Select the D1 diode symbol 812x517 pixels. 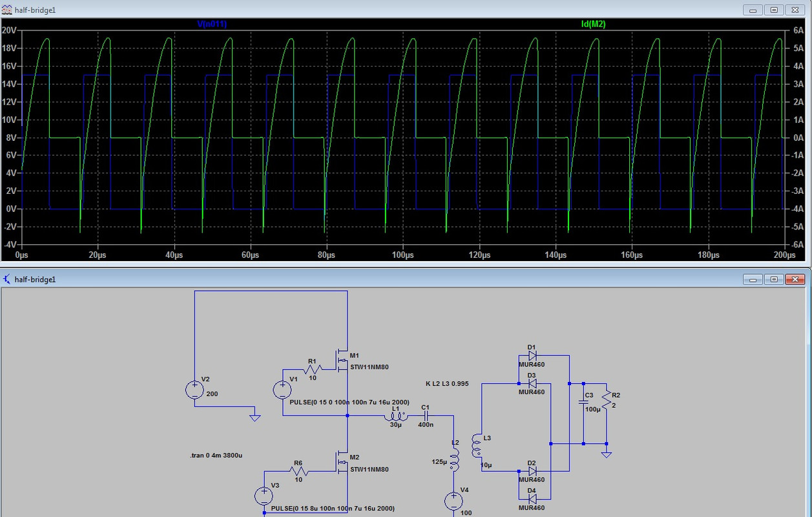coord(532,355)
